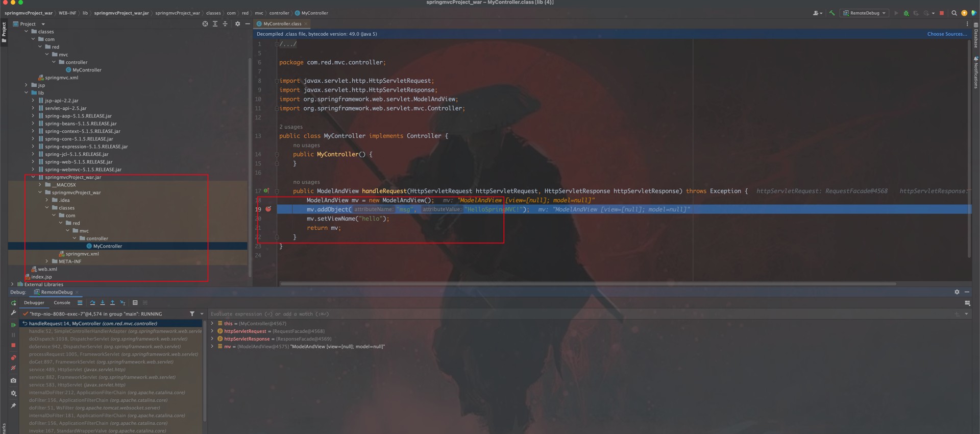The image size is (980, 434).
Task: Toggle the Project tool window stripe button
Action: pos(4,32)
